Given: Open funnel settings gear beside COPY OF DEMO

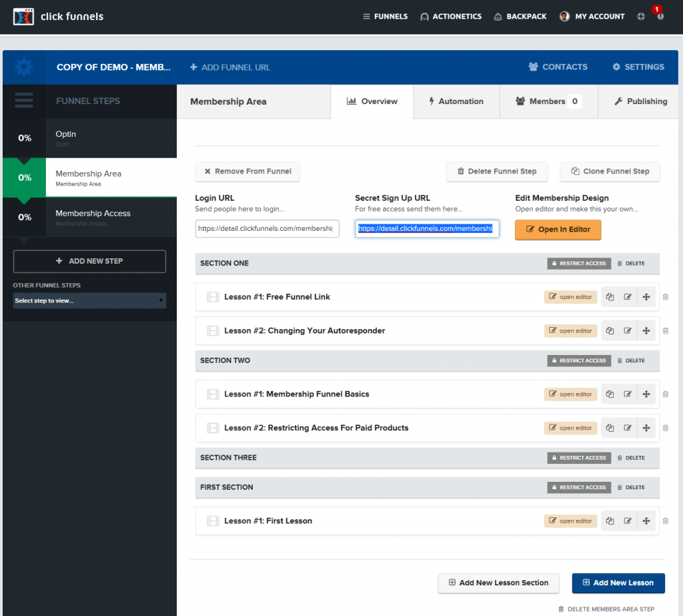Looking at the screenshot, I should (24, 67).
